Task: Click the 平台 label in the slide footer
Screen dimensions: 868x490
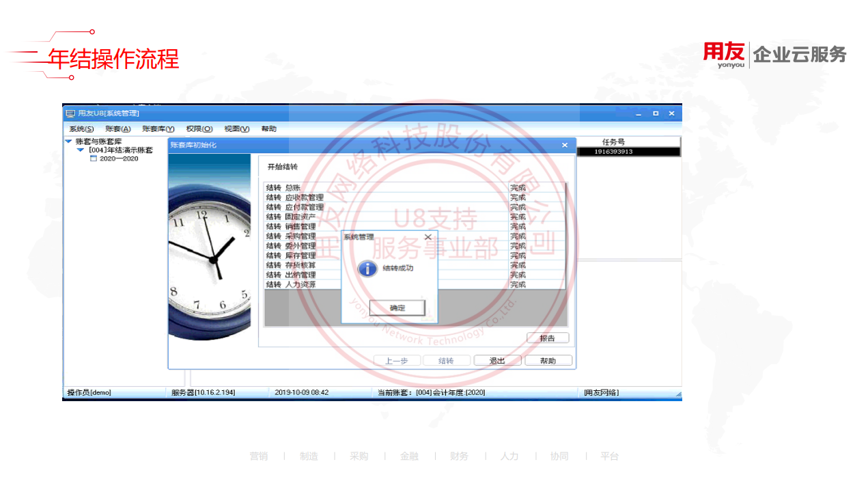Action: click(x=610, y=456)
